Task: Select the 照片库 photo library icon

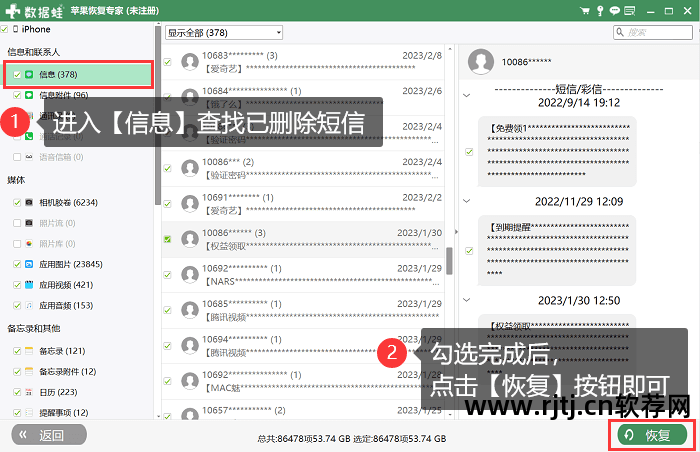Action: 29,243
